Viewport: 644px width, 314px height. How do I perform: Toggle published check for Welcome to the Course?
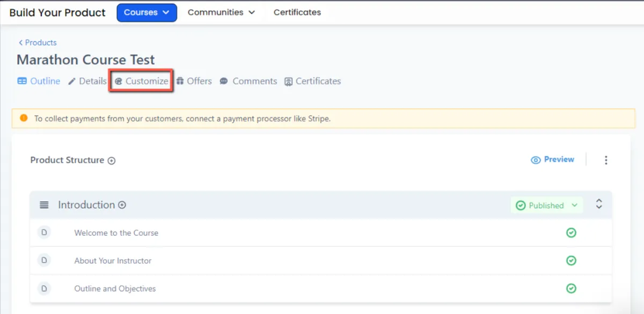(x=572, y=232)
